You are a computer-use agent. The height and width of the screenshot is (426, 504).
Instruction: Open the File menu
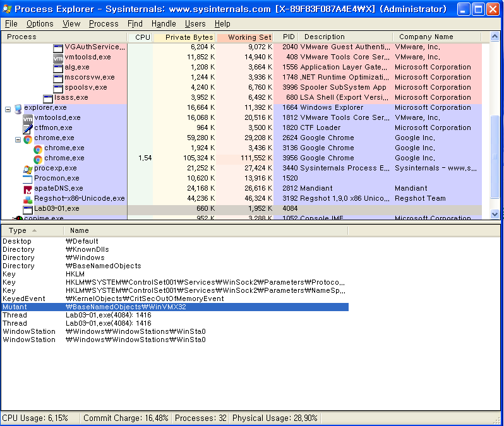point(11,24)
